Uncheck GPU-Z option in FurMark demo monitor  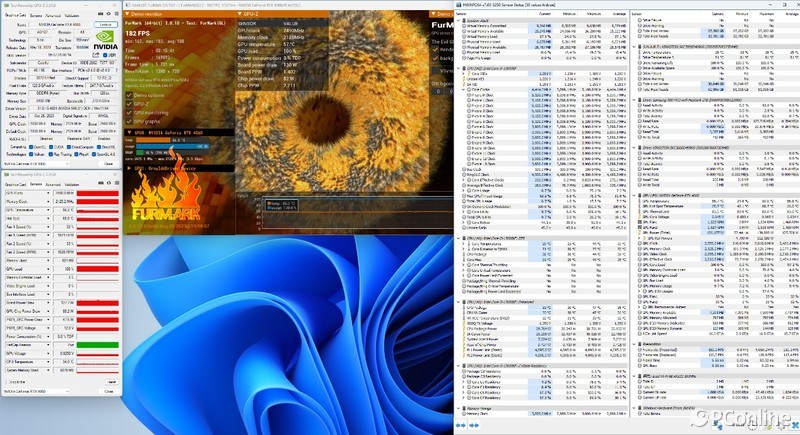click(129, 104)
